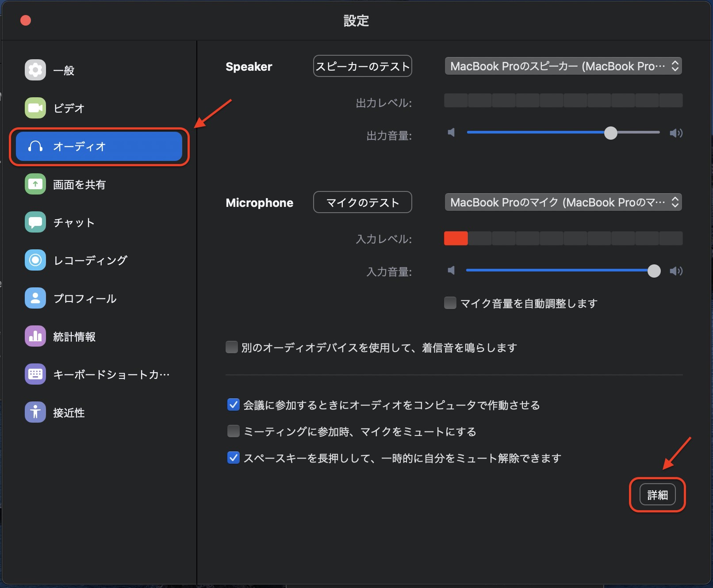Click the スピーカーのテスト button
Screen dimensions: 713x588
coord(362,66)
